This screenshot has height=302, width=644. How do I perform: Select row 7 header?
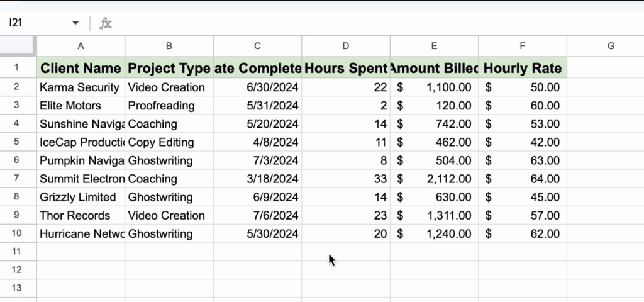pos(17,179)
